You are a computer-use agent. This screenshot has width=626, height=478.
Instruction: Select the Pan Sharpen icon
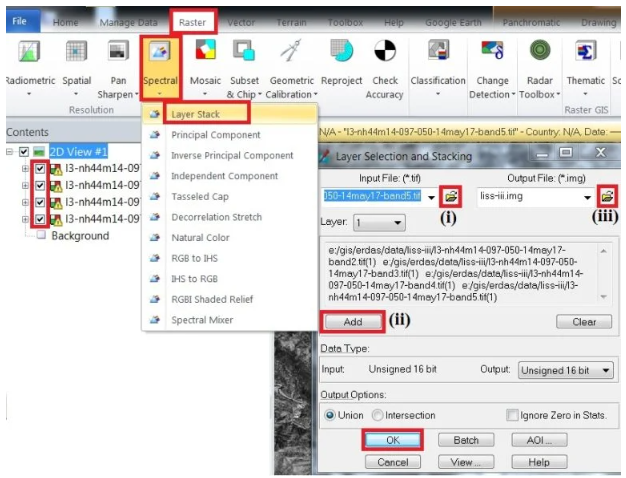pyautogui.click(x=118, y=51)
